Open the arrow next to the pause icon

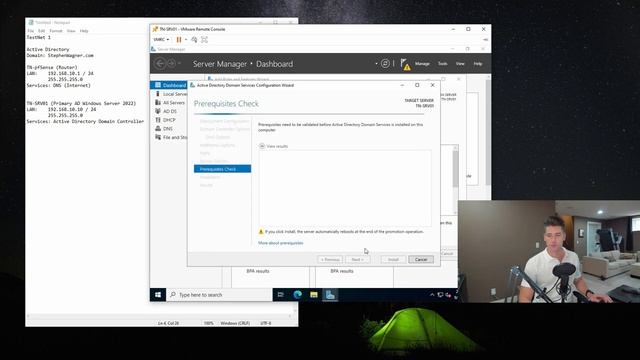coord(186,40)
